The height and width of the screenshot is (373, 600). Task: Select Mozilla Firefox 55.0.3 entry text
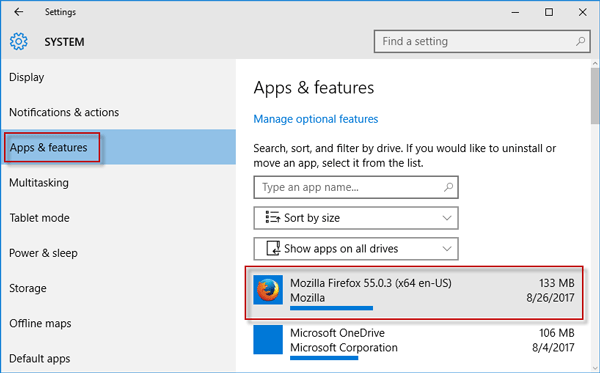[371, 283]
